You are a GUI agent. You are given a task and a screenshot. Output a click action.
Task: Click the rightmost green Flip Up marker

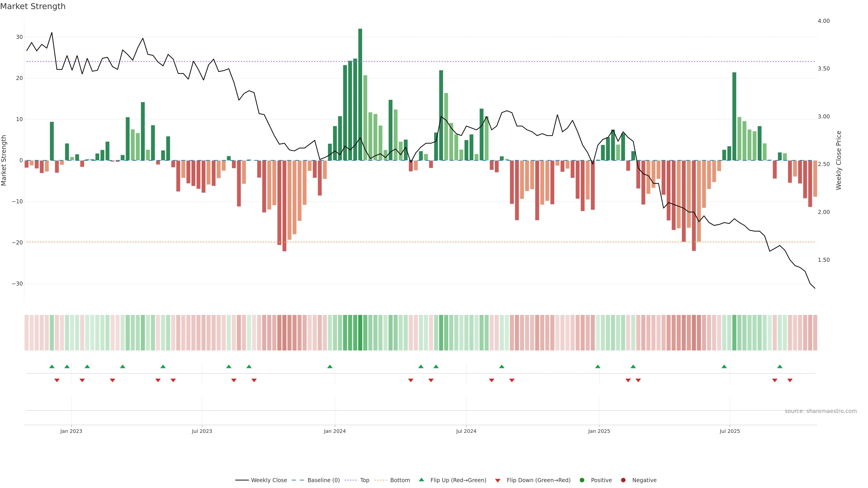point(780,366)
